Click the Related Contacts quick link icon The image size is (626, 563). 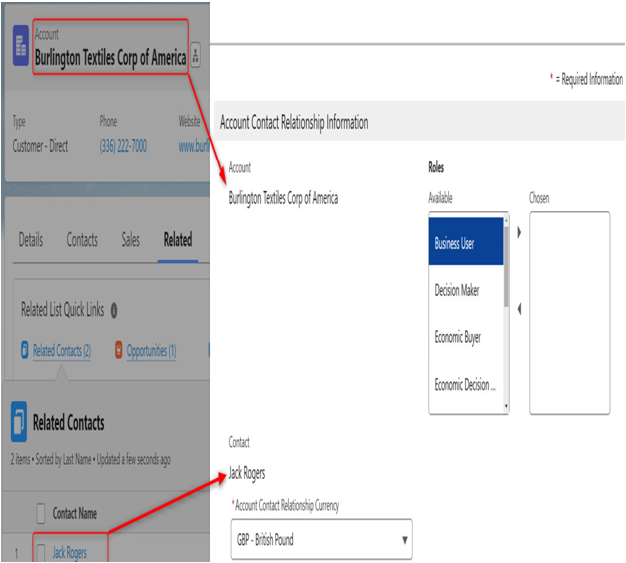[x=25, y=350]
